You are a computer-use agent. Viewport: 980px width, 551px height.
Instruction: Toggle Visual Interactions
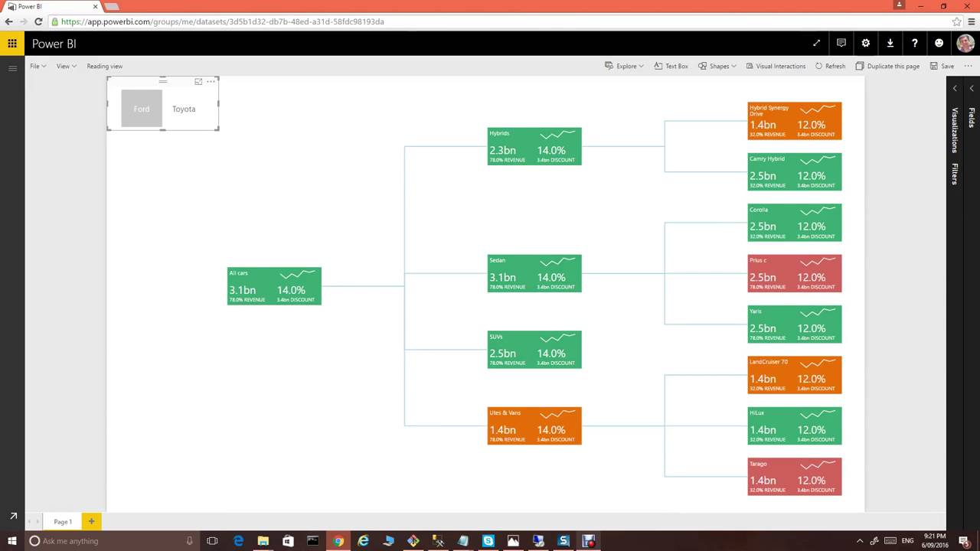pos(776,67)
